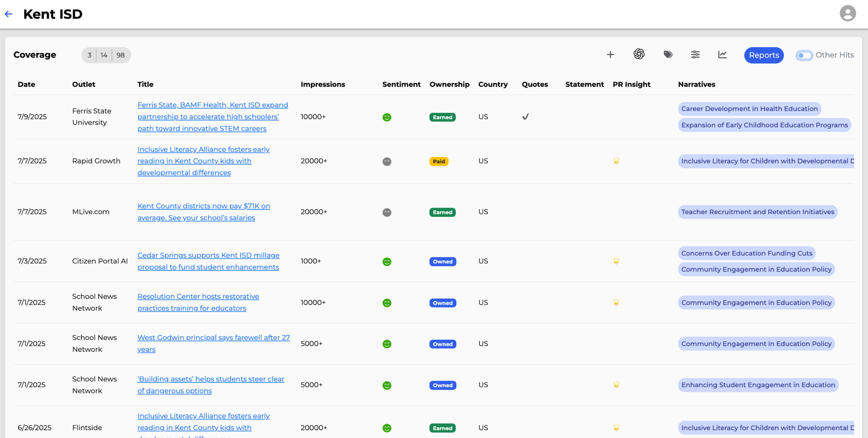Sort by Impressions column header
This screenshot has height=438, width=868.
[323, 84]
